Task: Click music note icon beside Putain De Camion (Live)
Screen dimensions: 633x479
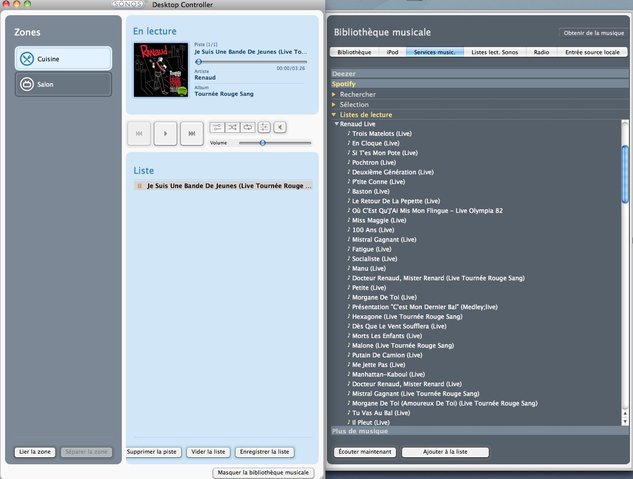Action: [349, 355]
